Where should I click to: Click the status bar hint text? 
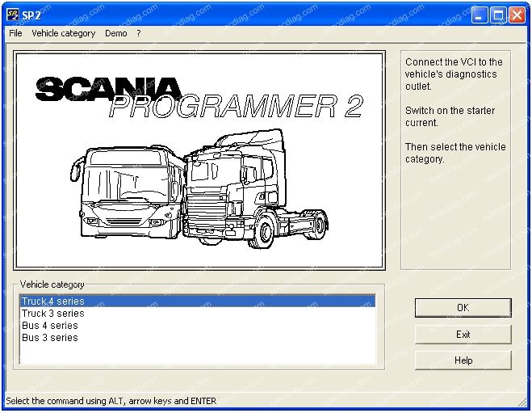111,401
